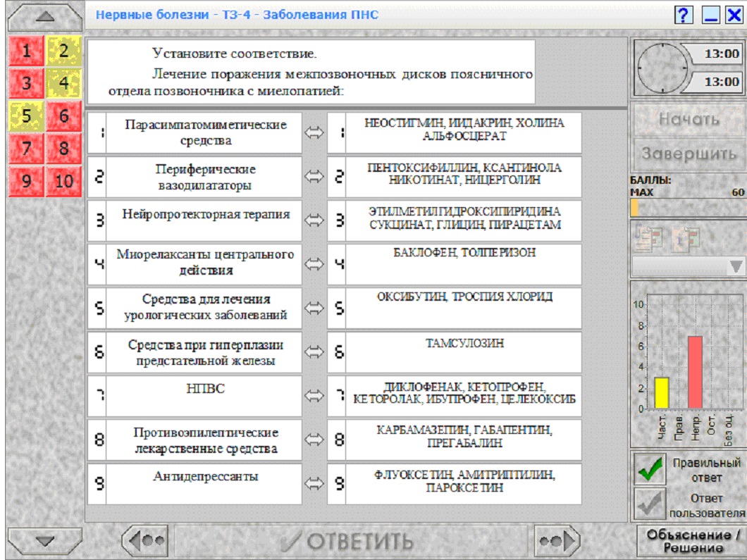Click the БАЛЛЫ score progress bar
Screen dimensions: 747x560
(688, 208)
